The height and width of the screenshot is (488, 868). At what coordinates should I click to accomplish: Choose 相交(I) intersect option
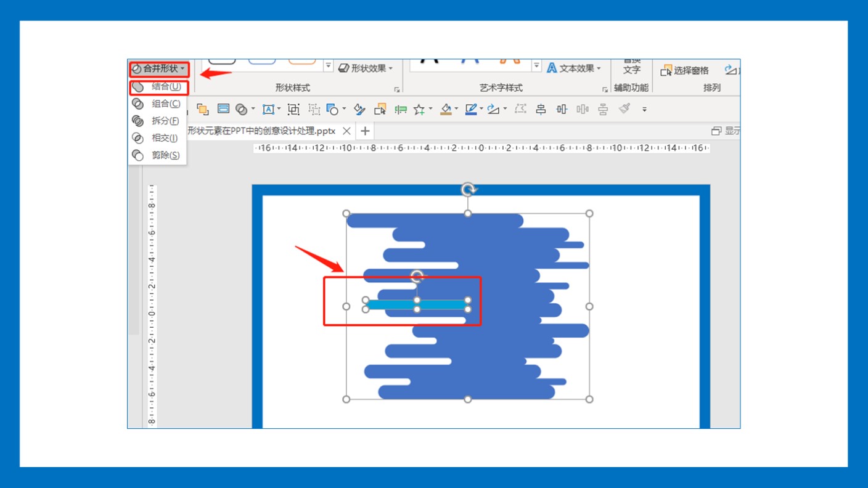157,138
